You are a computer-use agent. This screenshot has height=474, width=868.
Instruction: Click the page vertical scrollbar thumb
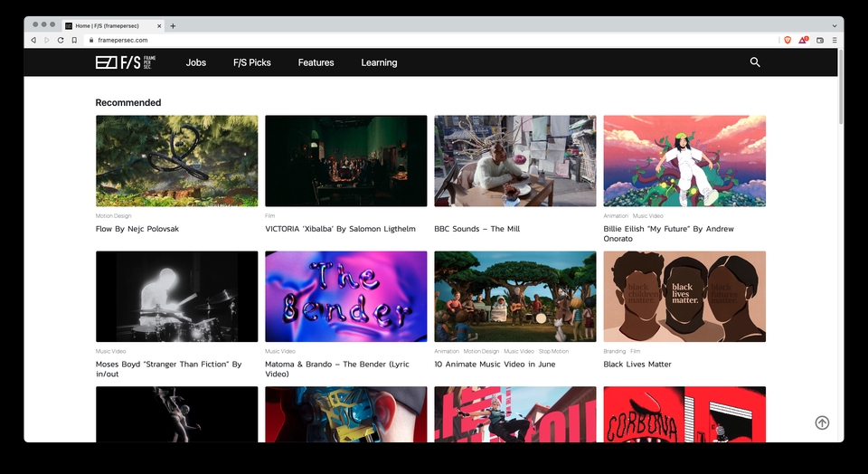click(x=841, y=87)
